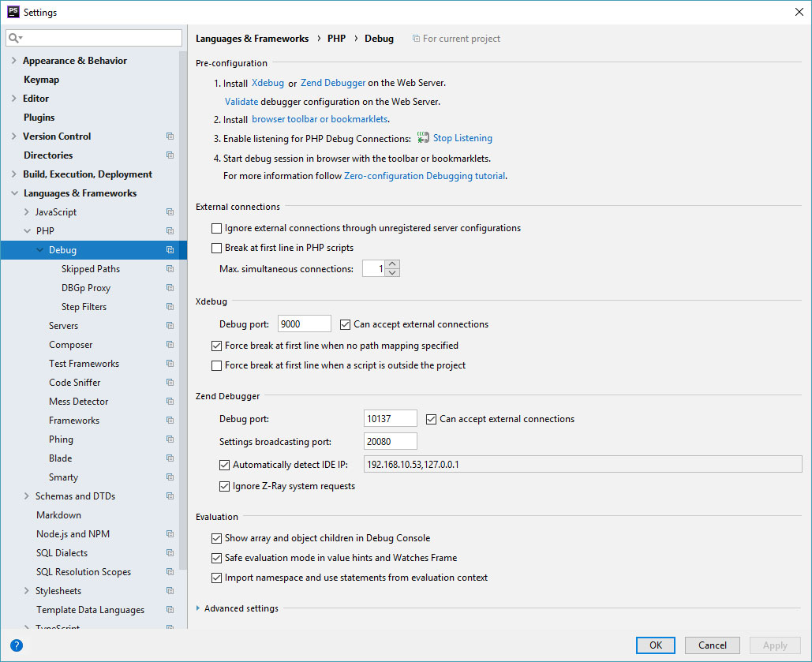Image resolution: width=812 pixels, height=662 pixels.
Task: Click the search magnifier icon
Action: [x=14, y=38]
